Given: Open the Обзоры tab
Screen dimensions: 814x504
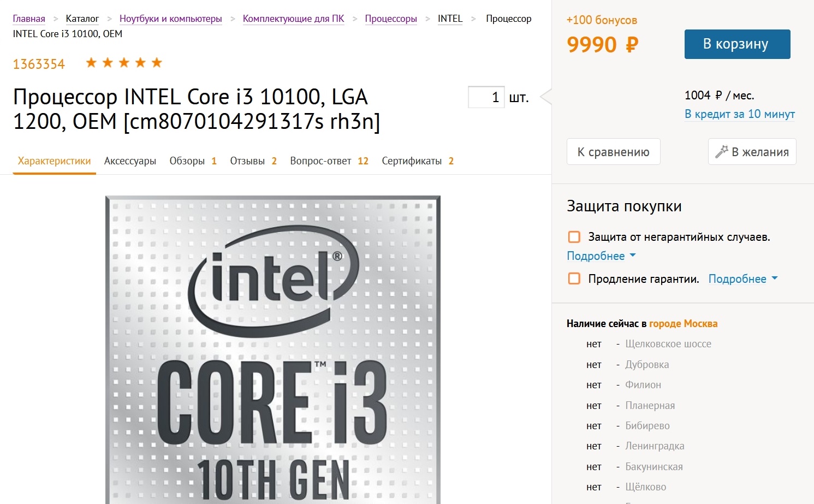Looking at the screenshot, I should tap(193, 161).
